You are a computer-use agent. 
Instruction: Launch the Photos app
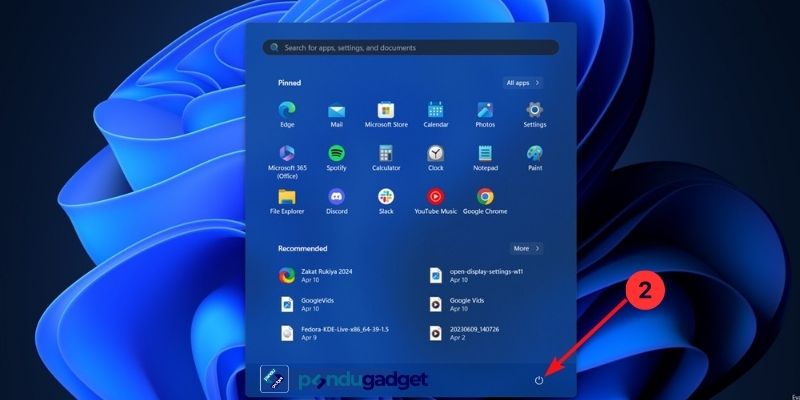pos(485,114)
